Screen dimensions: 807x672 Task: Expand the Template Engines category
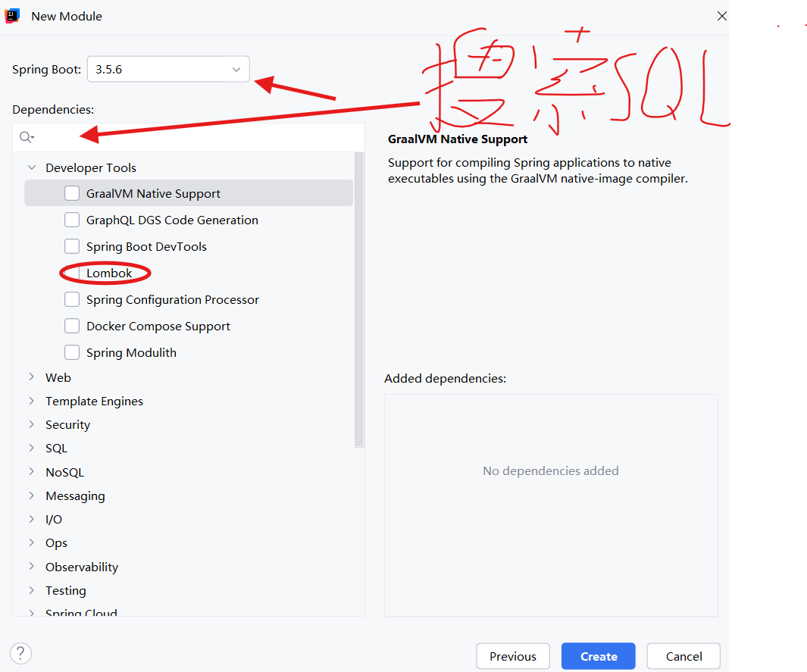tap(32, 401)
